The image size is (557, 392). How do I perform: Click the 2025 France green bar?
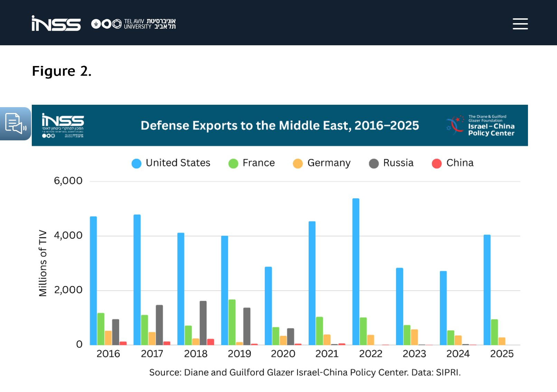494,332
